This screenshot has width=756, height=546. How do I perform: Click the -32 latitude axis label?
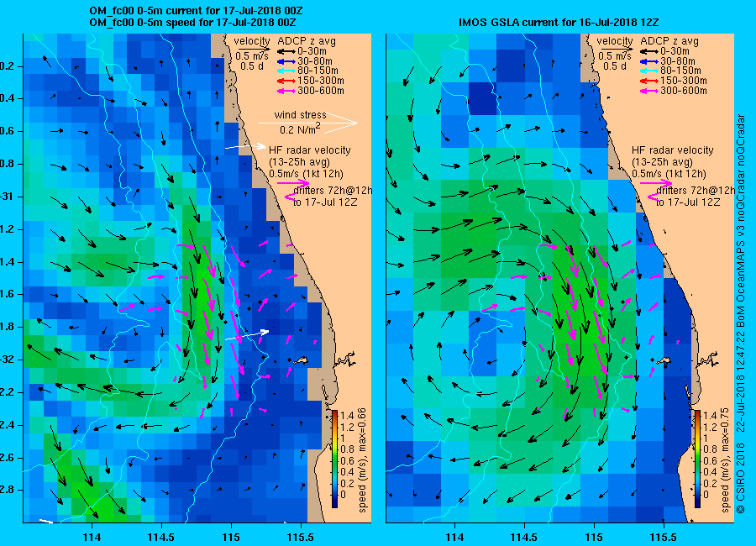pyautogui.click(x=6, y=360)
